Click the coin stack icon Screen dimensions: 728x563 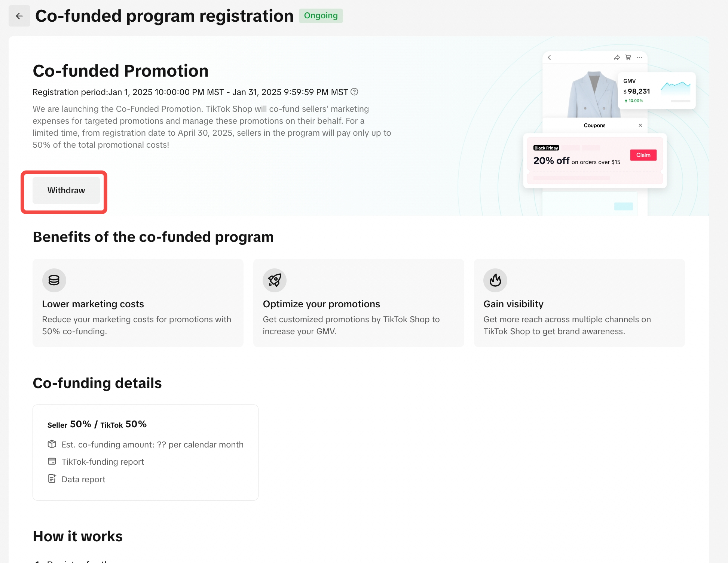(54, 280)
